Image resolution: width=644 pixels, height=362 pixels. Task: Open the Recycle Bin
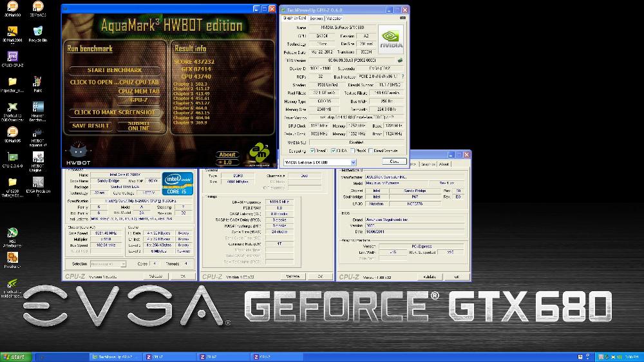(38, 34)
